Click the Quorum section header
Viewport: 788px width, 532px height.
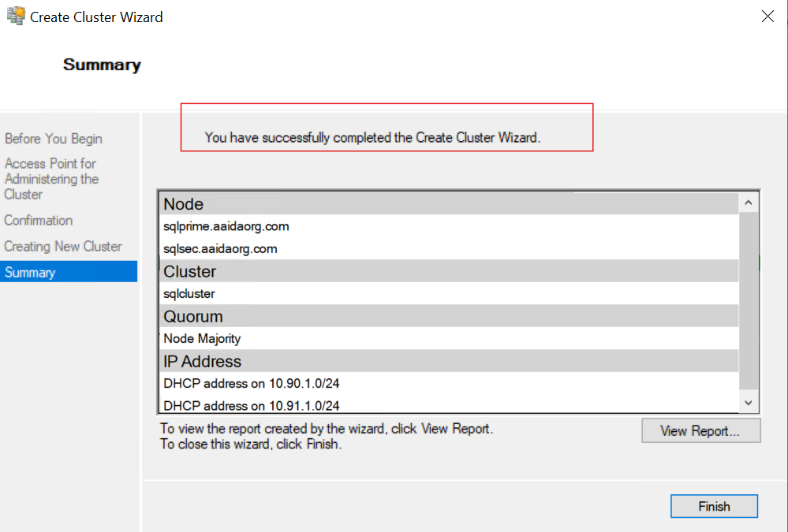point(449,316)
